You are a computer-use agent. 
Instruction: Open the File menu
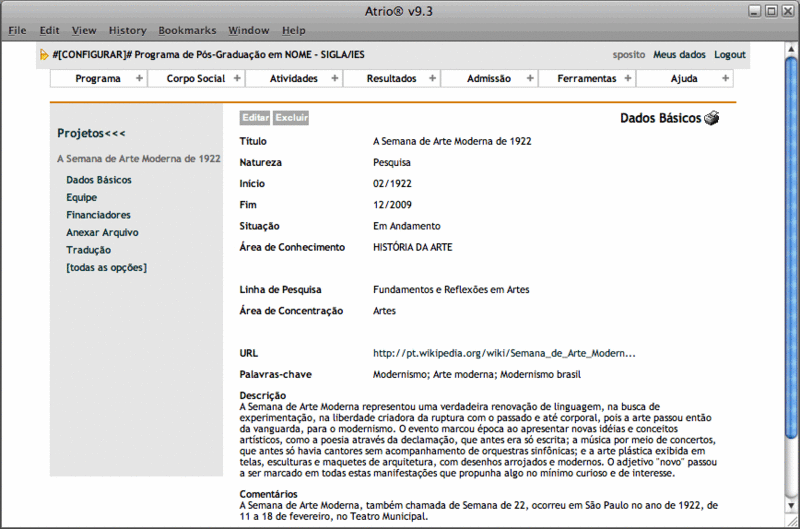point(17,31)
